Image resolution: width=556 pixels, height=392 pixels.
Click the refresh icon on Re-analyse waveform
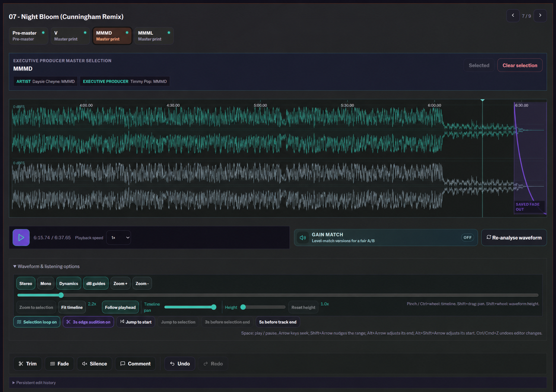tap(489, 237)
